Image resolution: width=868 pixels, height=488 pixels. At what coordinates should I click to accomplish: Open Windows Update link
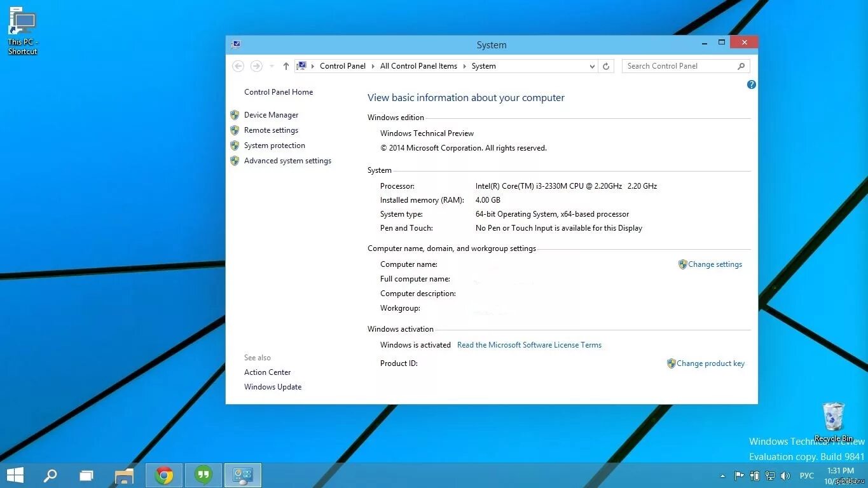[x=273, y=387]
